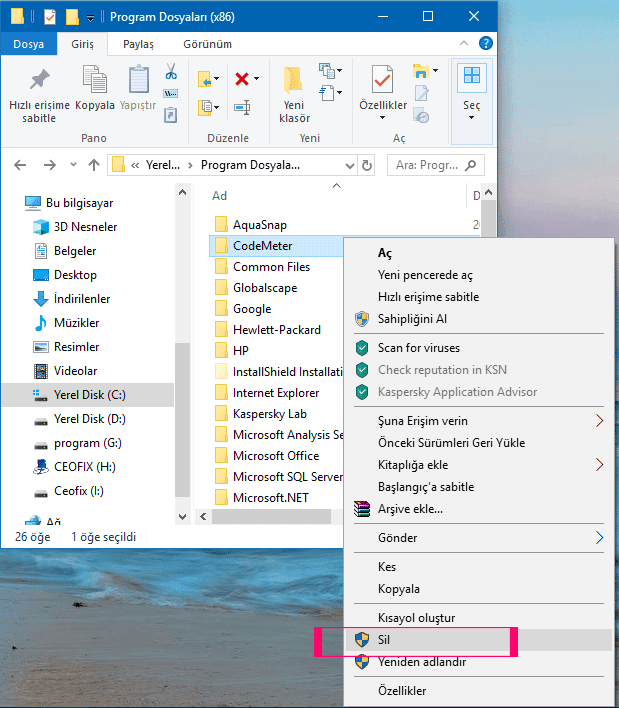This screenshot has height=708, width=619.
Task: Click the Yapıştır ribbon button
Action: (x=138, y=88)
